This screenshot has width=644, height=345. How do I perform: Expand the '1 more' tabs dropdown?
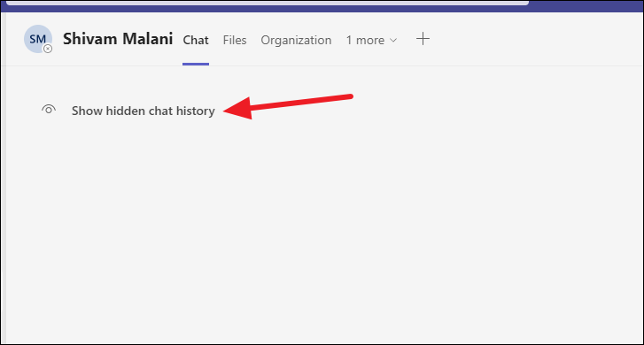371,40
